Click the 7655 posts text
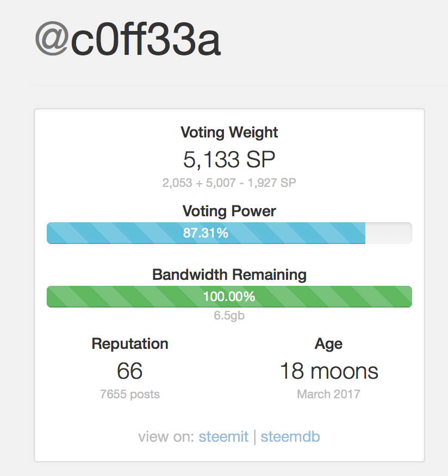 point(130,394)
